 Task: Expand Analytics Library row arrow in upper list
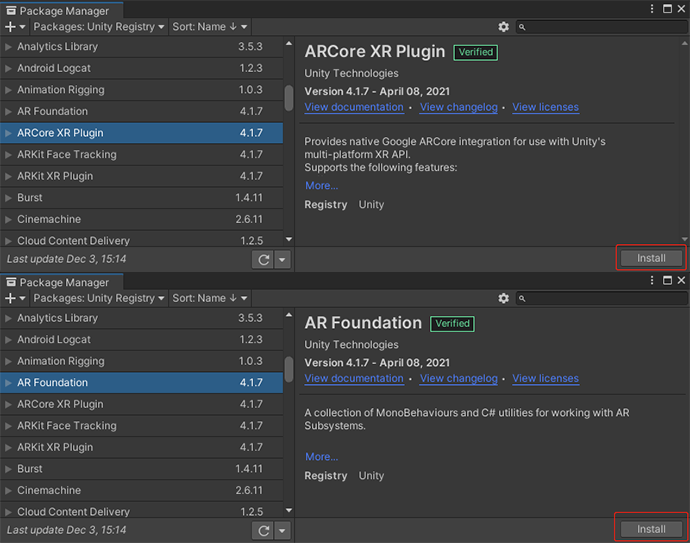[8, 47]
